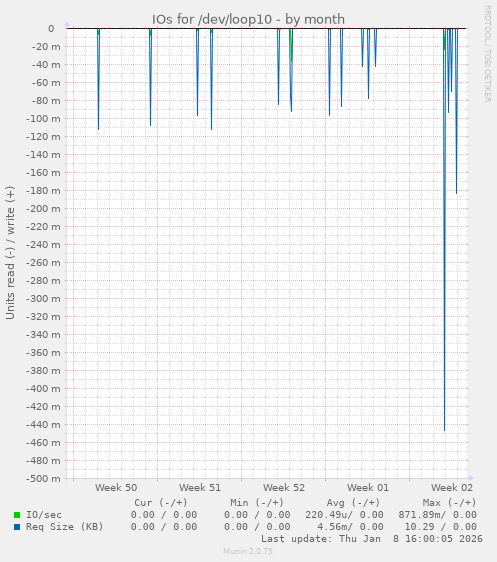Screen dimensions: 497x562
Task: Click the 'Min (-/+)' column header
Action: (x=257, y=503)
